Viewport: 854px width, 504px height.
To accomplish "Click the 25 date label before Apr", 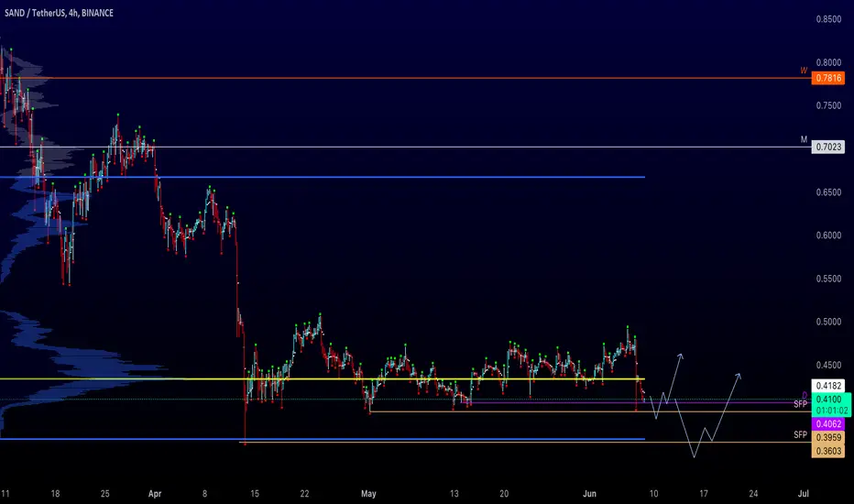I will click(x=104, y=494).
